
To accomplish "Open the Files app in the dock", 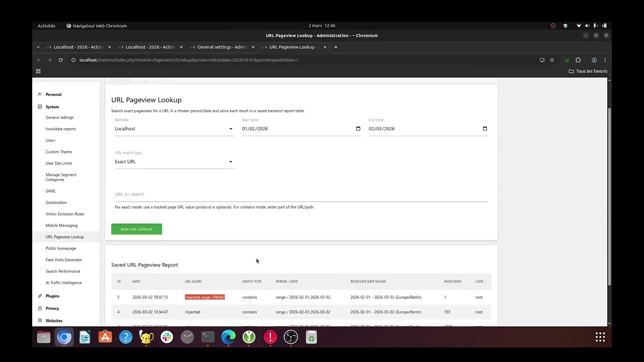I will pyautogui.click(x=44, y=337).
